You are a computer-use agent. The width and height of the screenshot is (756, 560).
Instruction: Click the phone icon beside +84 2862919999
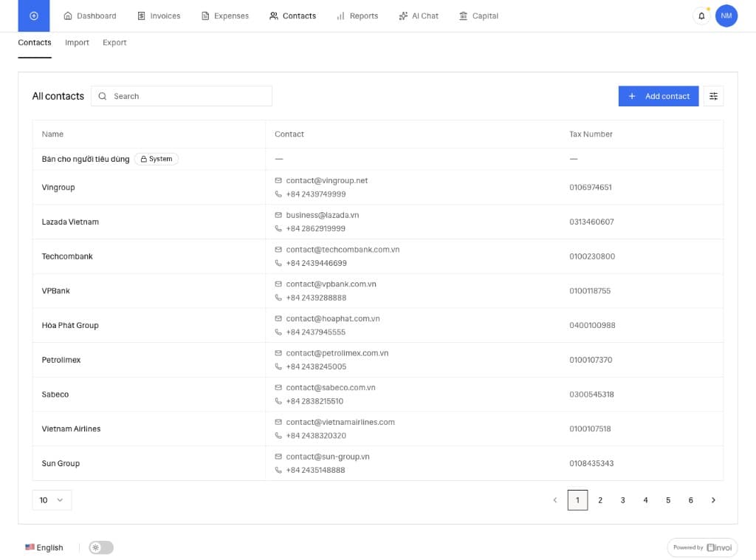pos(278,228)
